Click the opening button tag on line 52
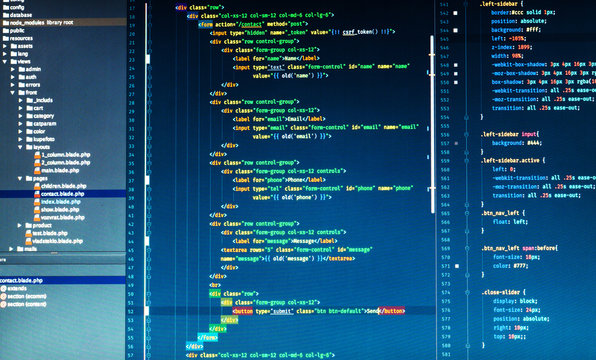596x360 pixels. [243, 311]
